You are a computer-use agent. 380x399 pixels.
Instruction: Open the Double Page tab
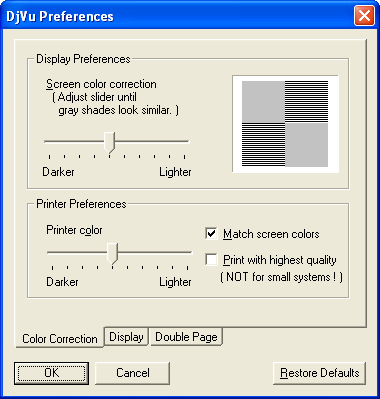pyautogui.click(x=186, y=337)
